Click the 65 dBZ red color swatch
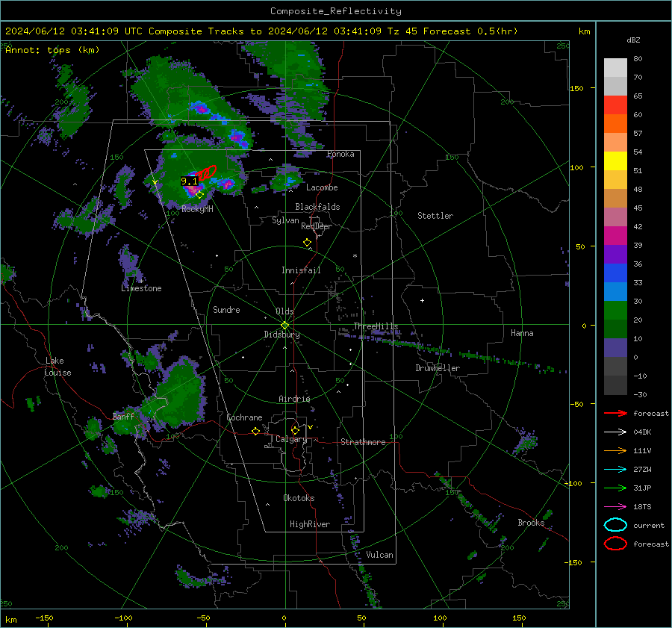Viewport: 672px width, 628px height. click(x=615, y=105)
